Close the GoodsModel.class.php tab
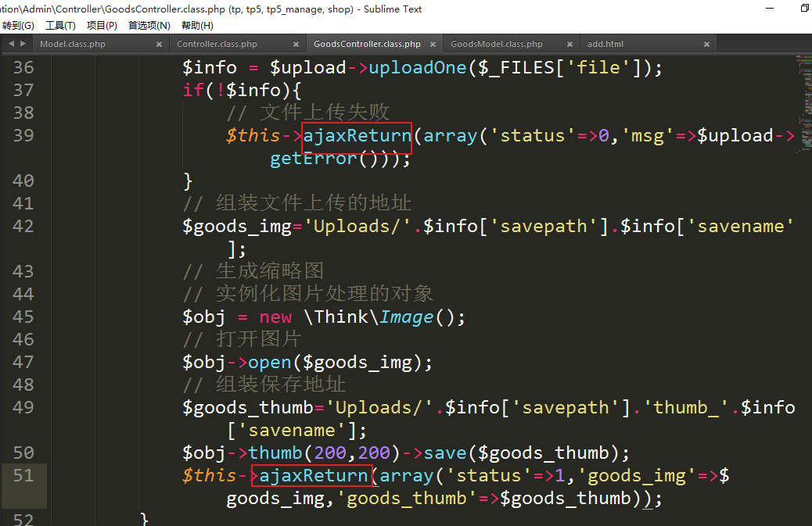 coord(569,45)
